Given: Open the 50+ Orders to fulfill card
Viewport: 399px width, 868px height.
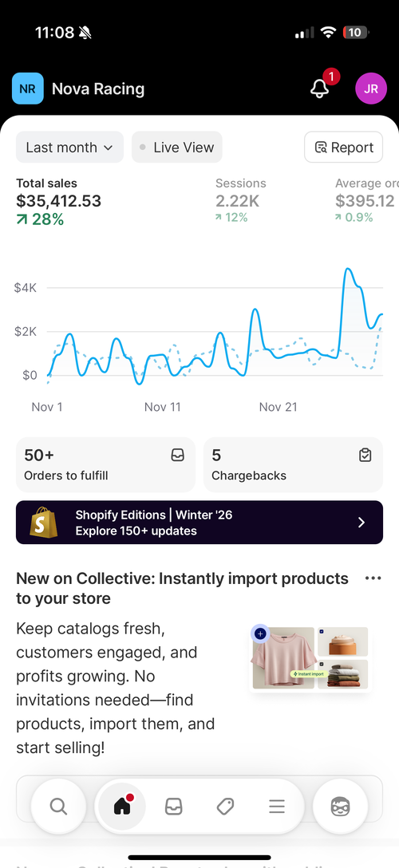Looking at the screenshot, I should [105, 464].
